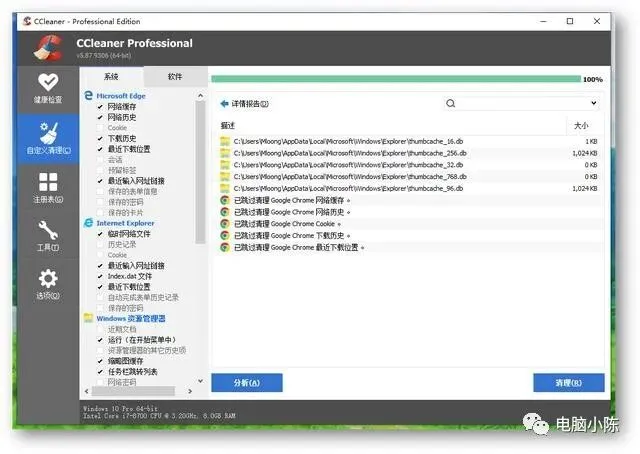This screenshot has width=640, height=454.
Task: Open the Registry grid icon
Action: pyautogui.click(x=48, y=182)
